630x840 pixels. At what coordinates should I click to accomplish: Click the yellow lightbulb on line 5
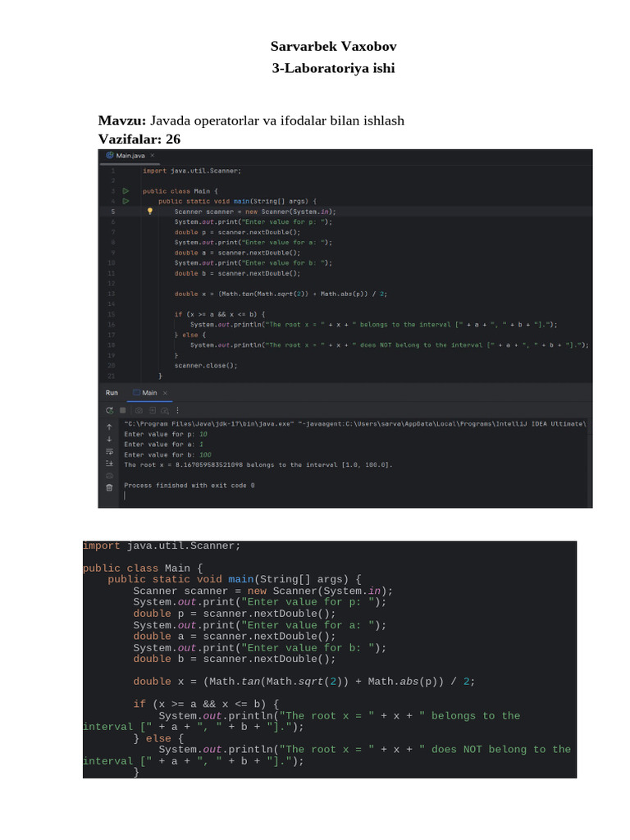click(x=150, y=211)
